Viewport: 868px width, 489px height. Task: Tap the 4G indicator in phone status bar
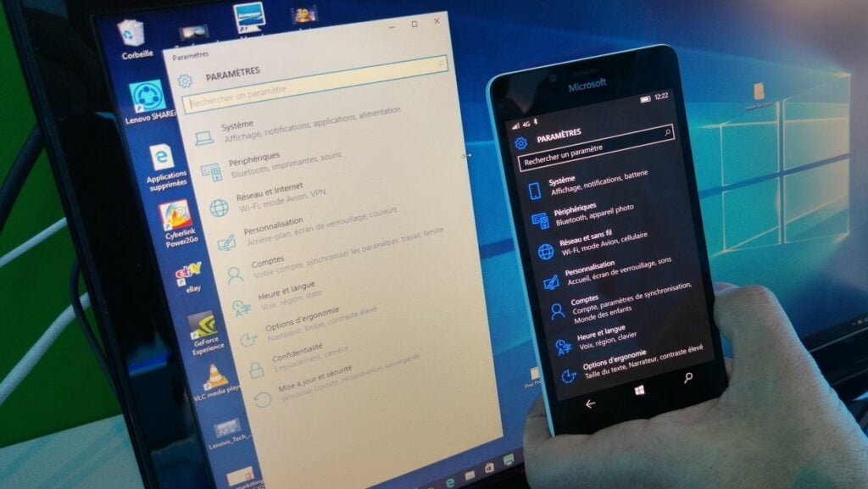pos(526,124)
